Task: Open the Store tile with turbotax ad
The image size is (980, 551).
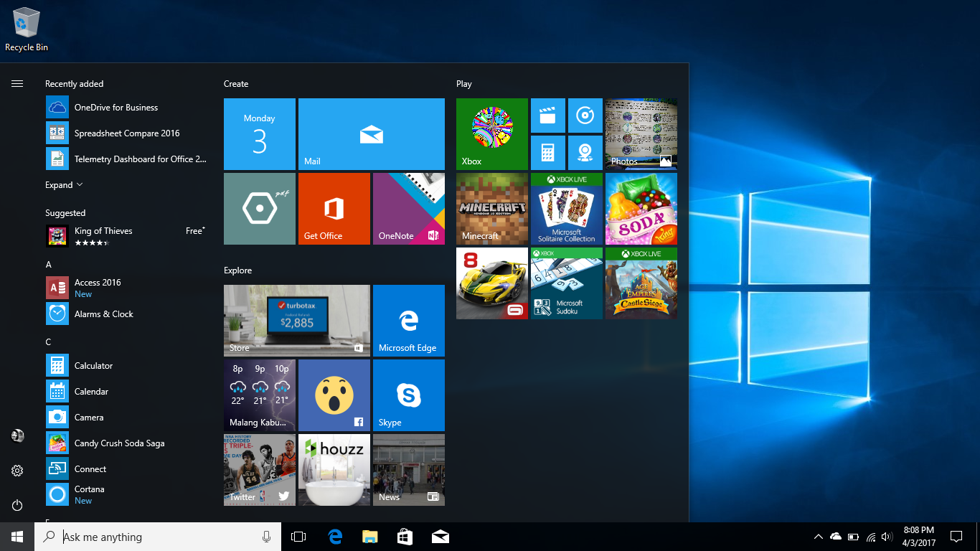Action: click(x=297, y=321)
